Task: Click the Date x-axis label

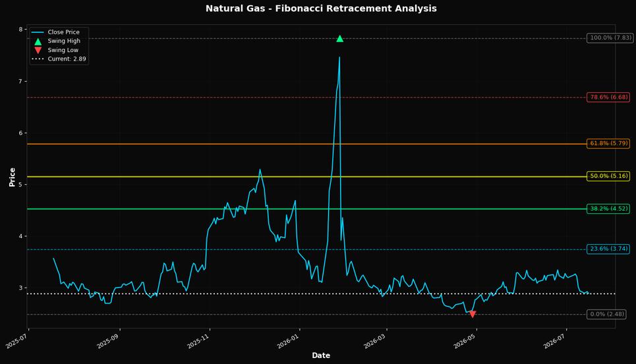Action: point(321,355)
